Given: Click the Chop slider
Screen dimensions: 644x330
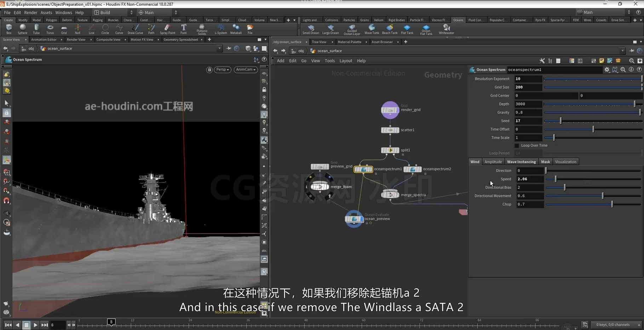Looking at the screenshot, I should 594,204.
